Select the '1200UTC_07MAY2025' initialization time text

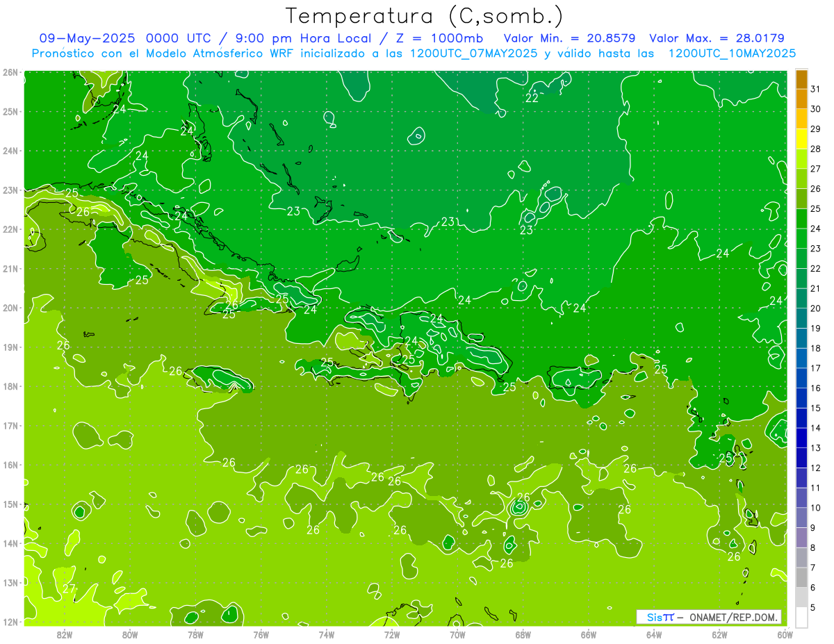[x=473, y=53]
